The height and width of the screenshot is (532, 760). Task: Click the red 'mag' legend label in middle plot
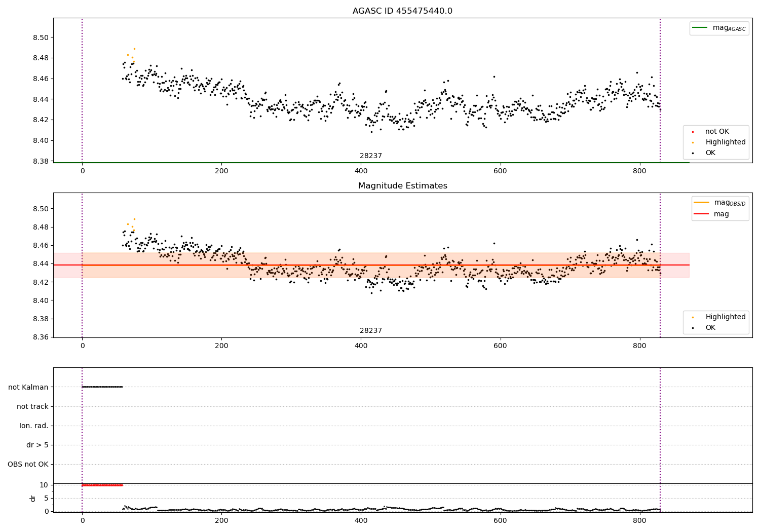coord(721,214)
